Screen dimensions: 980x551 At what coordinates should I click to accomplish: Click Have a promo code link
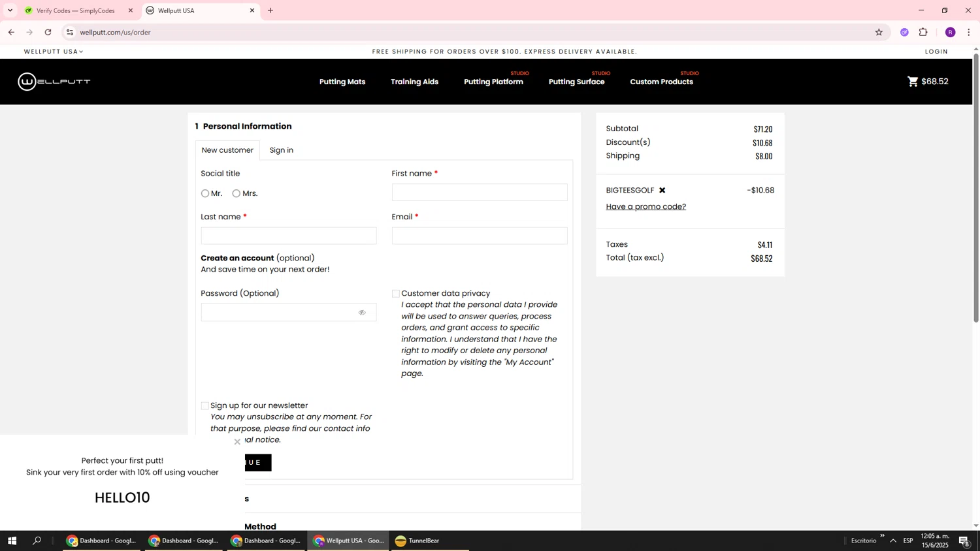pos(645,207)
